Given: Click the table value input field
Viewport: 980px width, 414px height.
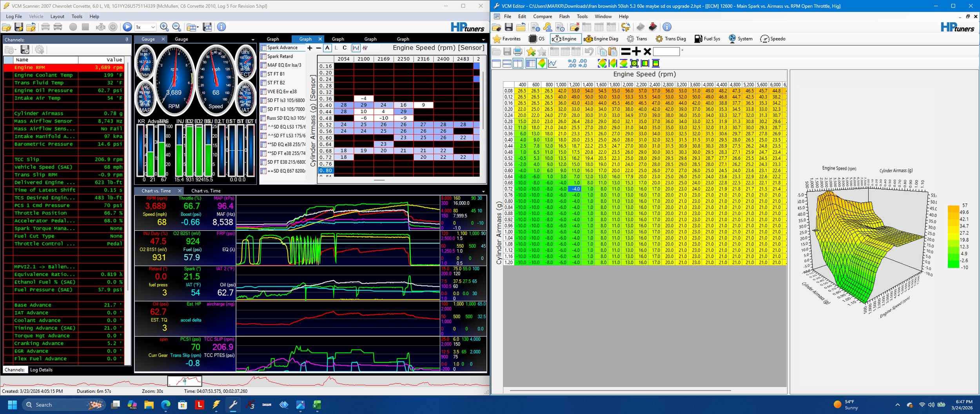Looking at the screenshot, I should click(x=666, y=51).
